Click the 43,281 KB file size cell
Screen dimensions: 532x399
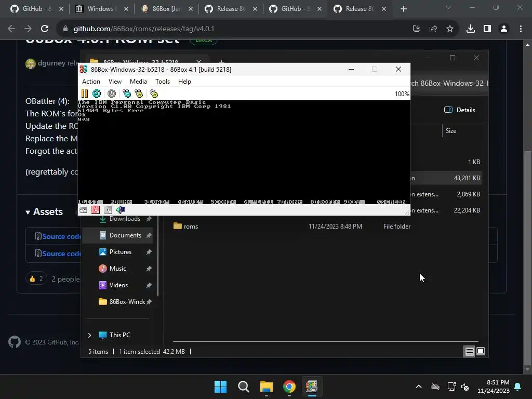(467, 178)
